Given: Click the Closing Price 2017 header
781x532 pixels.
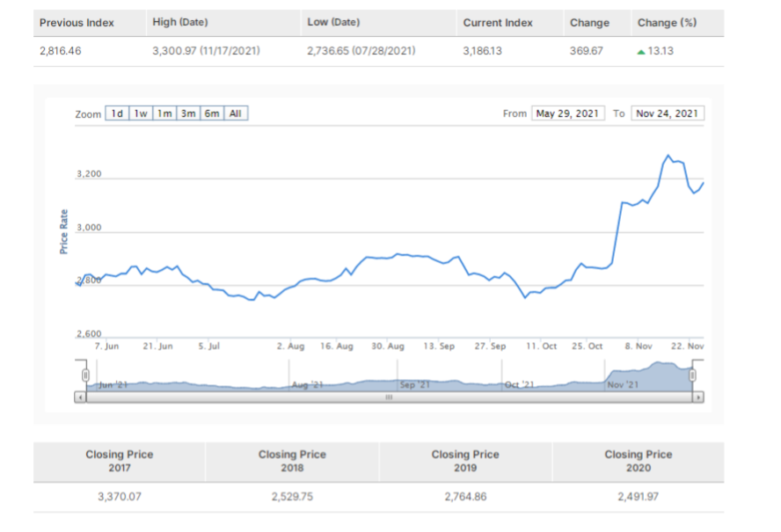Looking at the screenshot, I should pos(120,462).
